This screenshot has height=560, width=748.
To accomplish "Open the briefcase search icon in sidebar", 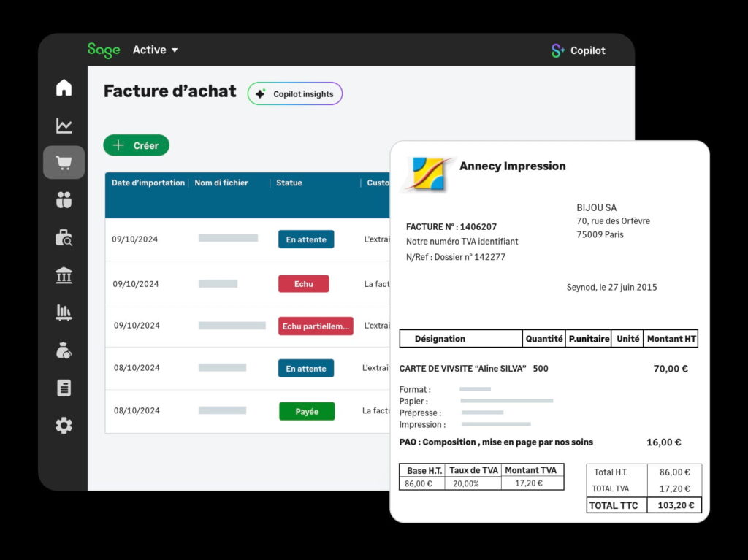I will click(x=64, y=237).
